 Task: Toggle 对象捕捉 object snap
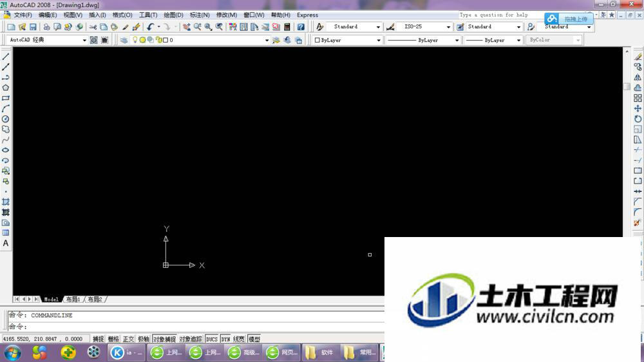164,339
